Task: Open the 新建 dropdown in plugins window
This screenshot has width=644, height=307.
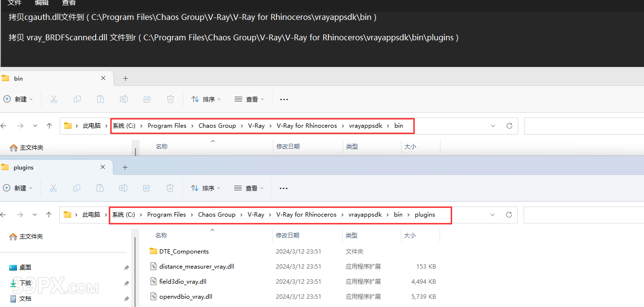Action: (x=18, y=188)
